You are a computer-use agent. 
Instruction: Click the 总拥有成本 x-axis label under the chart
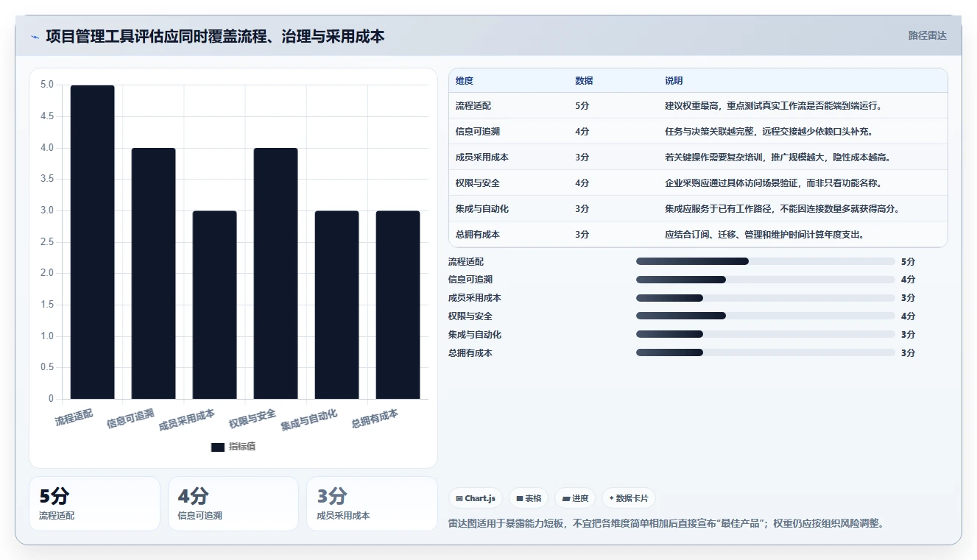click(x=375, y=419)
